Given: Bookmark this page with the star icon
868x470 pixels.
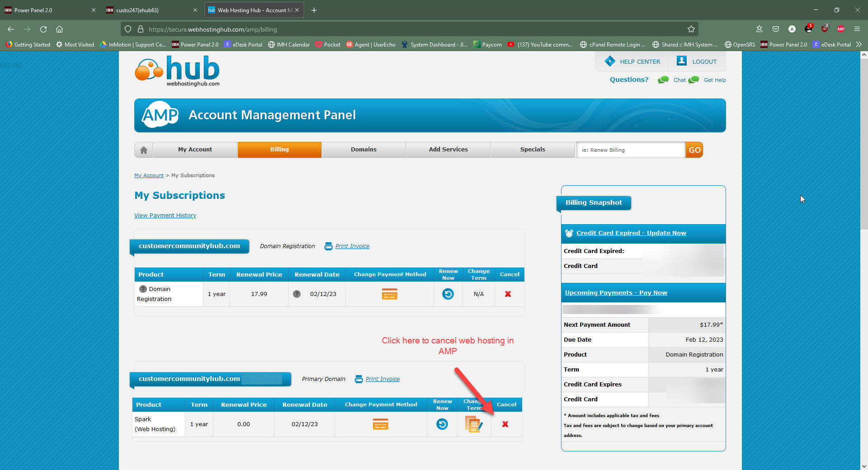Looking at the screenshot, I should point(691,29).
